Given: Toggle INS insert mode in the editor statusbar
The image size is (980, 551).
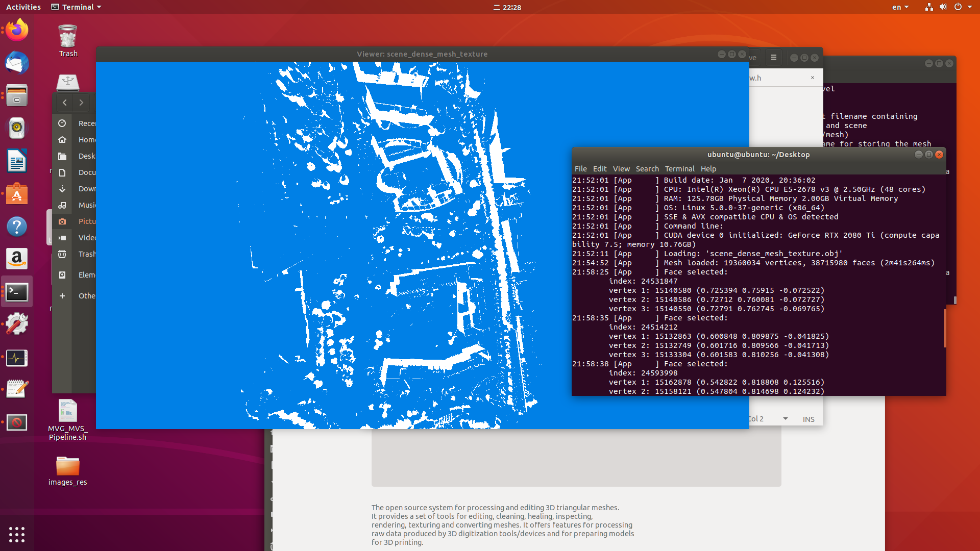Looking at the screenshot, I should [x=808, y=419].
